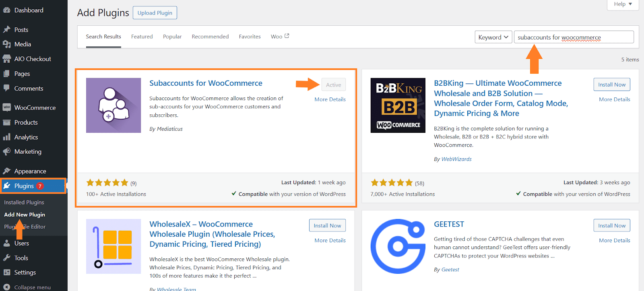
Task: Switch to Recommended tab
Action: pyautogui.click(x=210, y=37)
